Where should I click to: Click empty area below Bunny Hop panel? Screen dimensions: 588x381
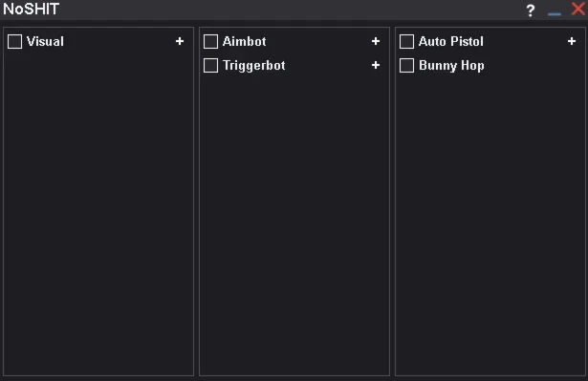click(x=490, y=224)
